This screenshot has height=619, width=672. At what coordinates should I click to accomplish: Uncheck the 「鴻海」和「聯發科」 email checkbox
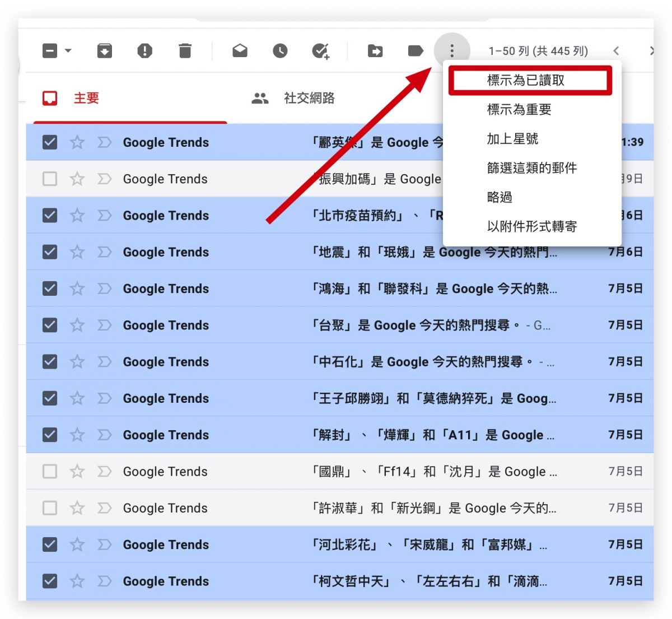[x=50, y=288]
